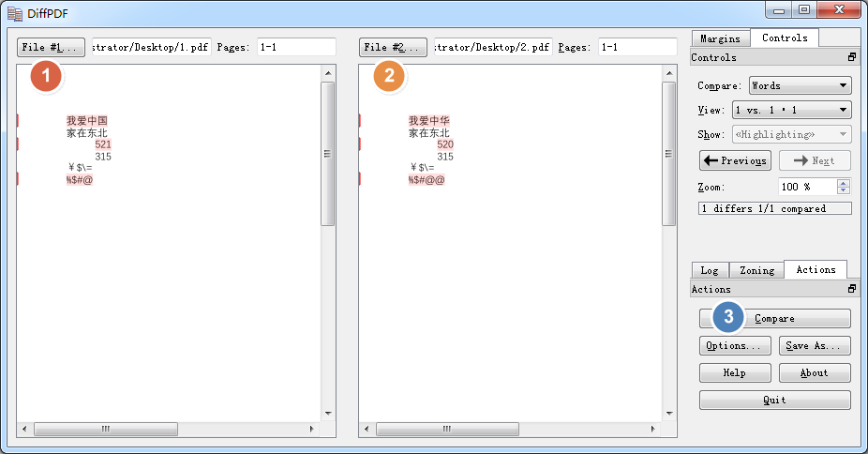This screenshot has width=868, height=454.
Task: Float the Actions panel using its dock icon
Action: 851,289
